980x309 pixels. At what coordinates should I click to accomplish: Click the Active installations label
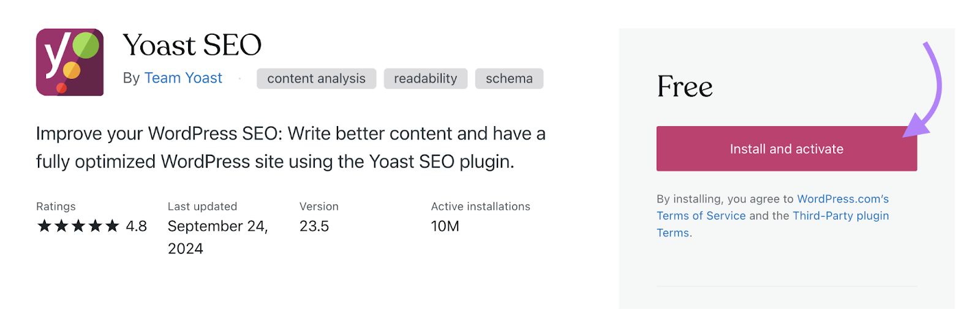click(x=480, y=207)
